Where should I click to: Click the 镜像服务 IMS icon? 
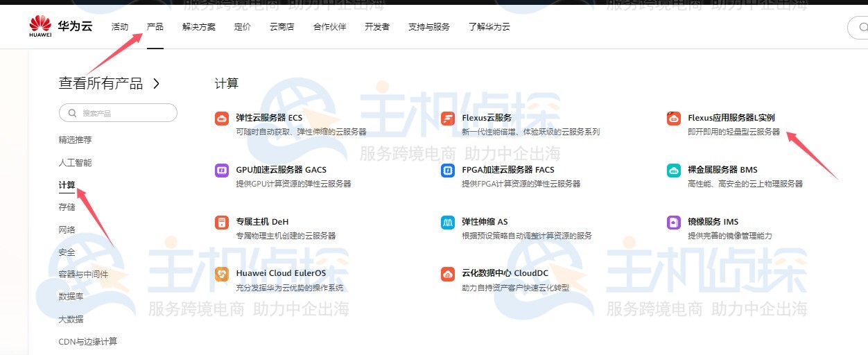pos(674,223)
